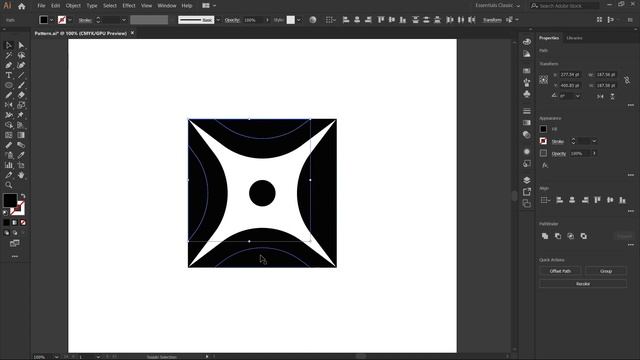
Task: Click the Recolor button
Action: [x=583, y=284]
